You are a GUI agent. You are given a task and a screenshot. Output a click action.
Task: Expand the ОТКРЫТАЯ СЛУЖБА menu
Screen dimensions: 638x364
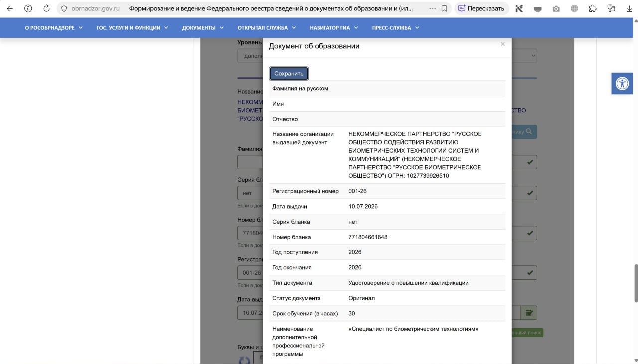[267, 28]
